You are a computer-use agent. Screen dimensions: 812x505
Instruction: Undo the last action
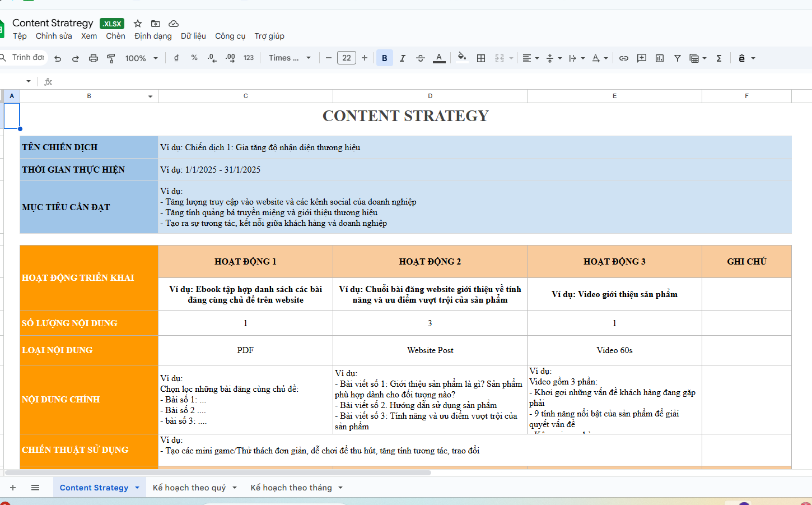[58, 58]
